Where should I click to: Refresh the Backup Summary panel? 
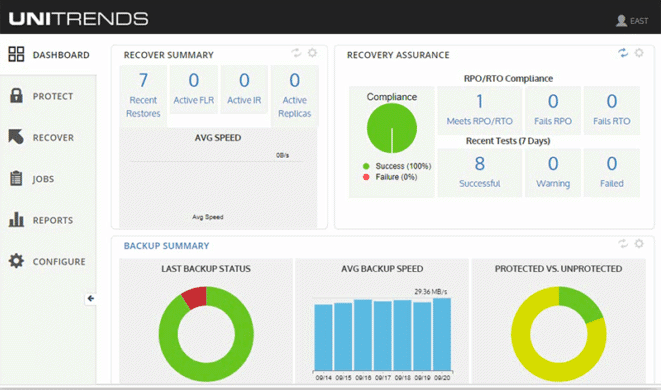623,244
